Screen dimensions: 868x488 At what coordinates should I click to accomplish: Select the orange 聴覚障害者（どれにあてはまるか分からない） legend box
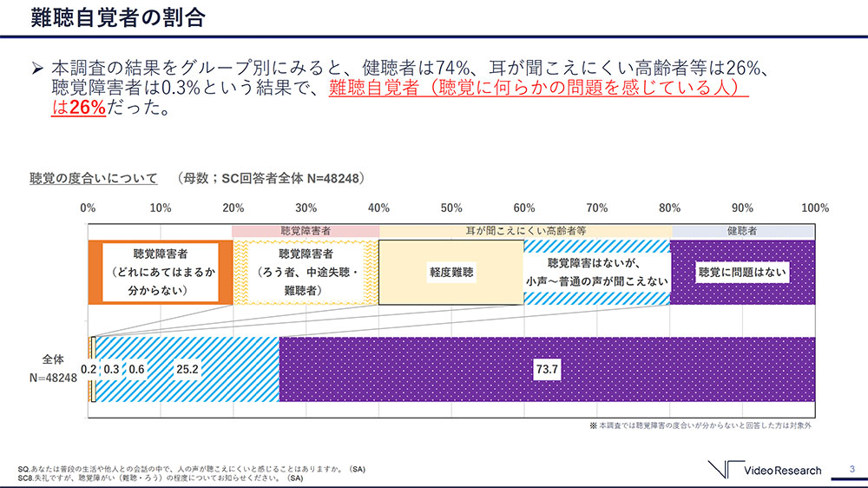coord(161,273)
